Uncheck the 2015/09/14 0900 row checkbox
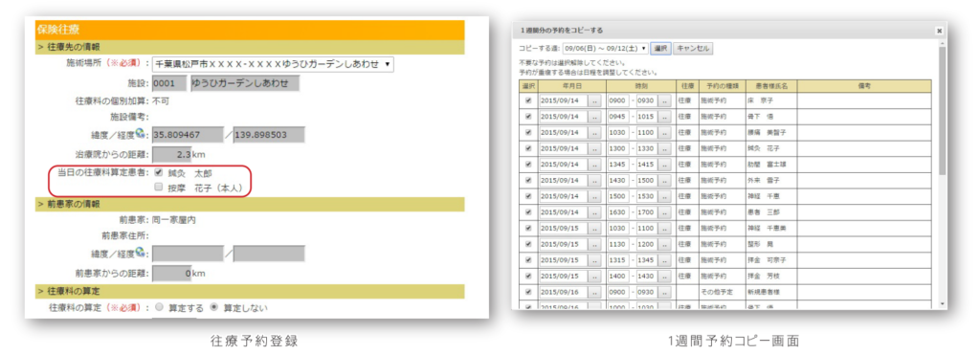The image size is (980, 355). point(528,100)
